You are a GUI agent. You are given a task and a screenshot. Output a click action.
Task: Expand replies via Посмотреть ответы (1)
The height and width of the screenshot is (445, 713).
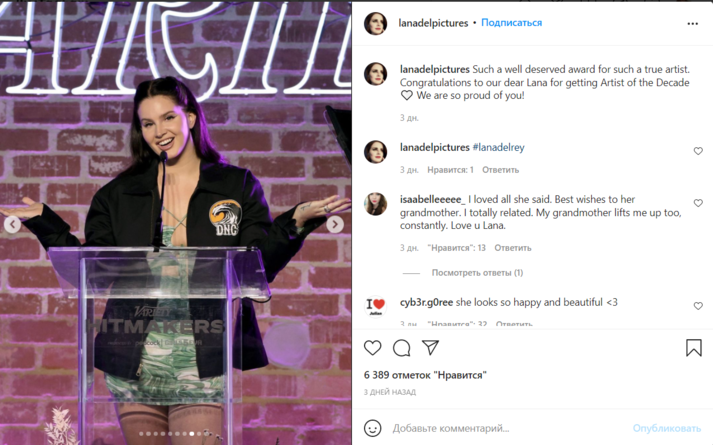[x=477, y=273]
